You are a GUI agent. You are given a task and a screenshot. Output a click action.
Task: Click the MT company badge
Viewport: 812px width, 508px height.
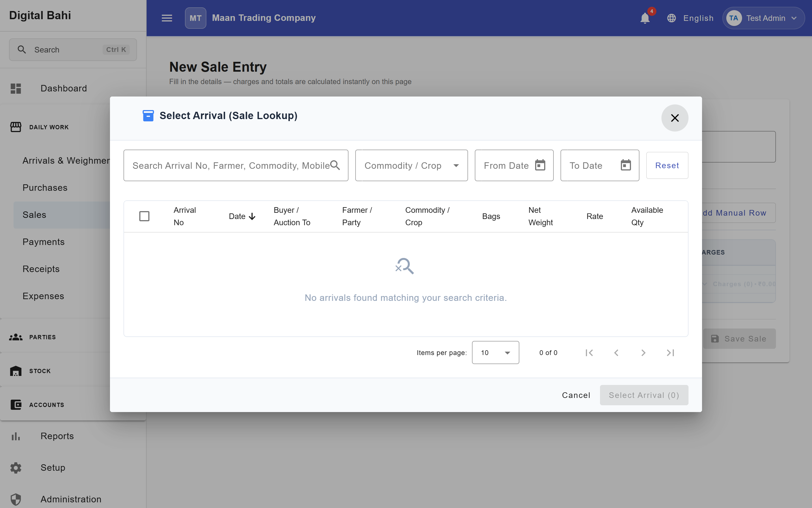coord(195,18)
